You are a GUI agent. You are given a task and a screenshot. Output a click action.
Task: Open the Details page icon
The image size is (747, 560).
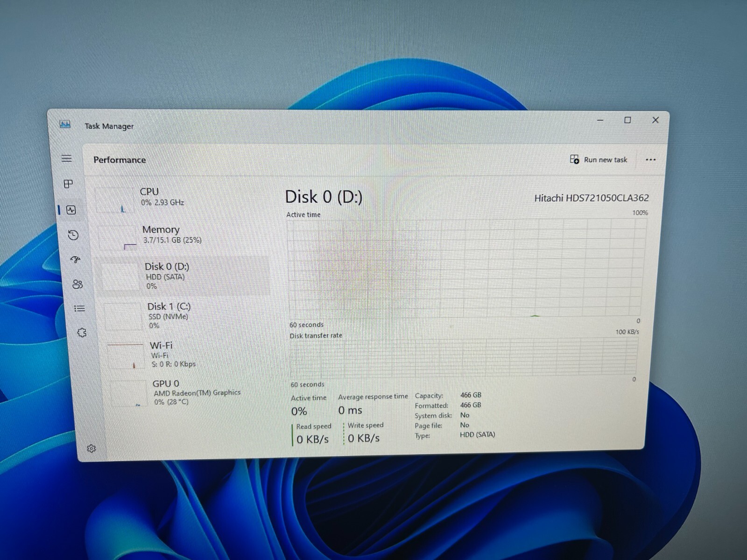click(x=79, y=308)
